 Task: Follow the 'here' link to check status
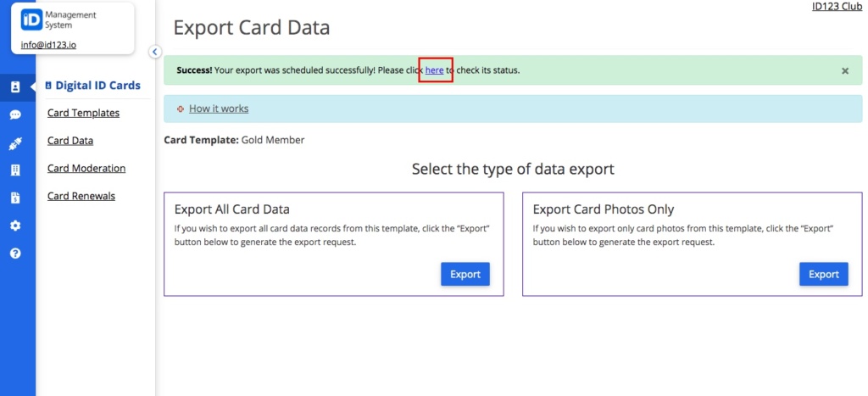(435, 70)
